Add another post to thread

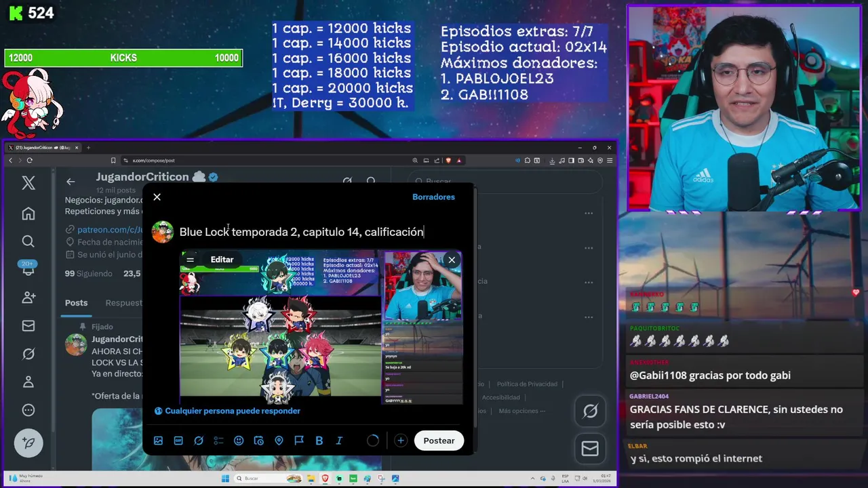point(401,441)
